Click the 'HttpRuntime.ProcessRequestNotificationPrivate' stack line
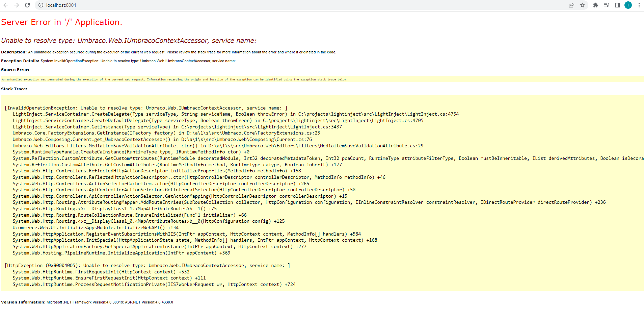This screenshot has height=317, width=644. (154, 285)
